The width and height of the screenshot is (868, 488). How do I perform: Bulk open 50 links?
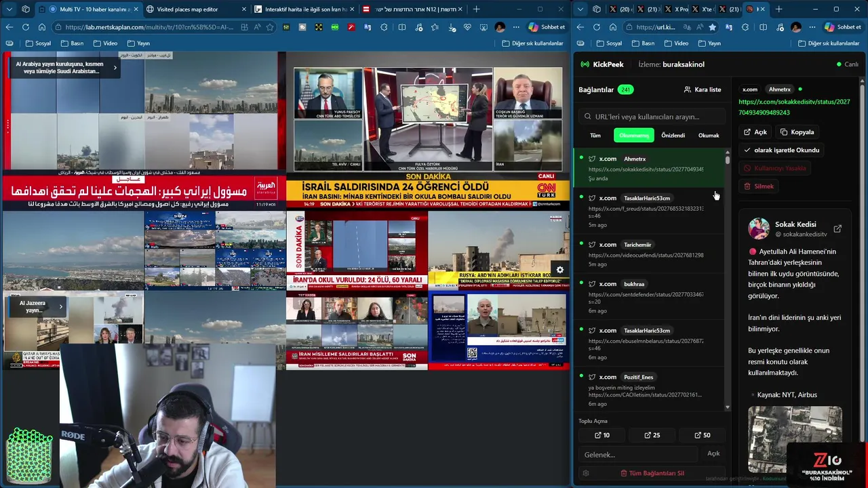[703, 435]
